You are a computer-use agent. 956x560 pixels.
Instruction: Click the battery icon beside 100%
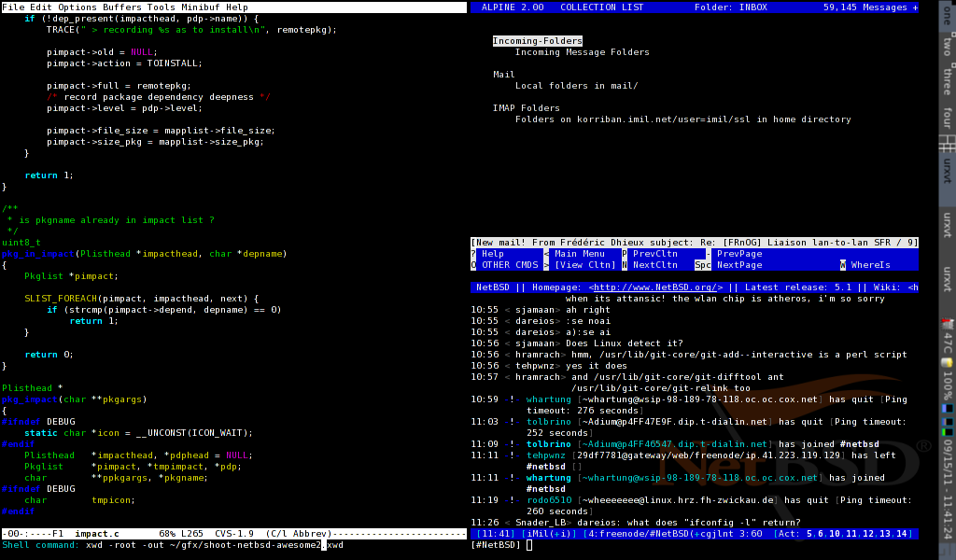pyautogui.click(x=948, y=362)
